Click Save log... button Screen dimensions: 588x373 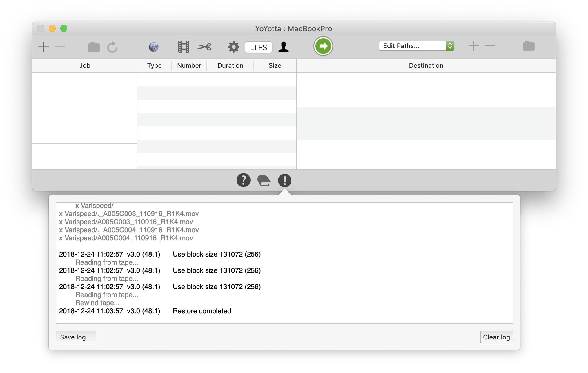[x=76, y=337]
